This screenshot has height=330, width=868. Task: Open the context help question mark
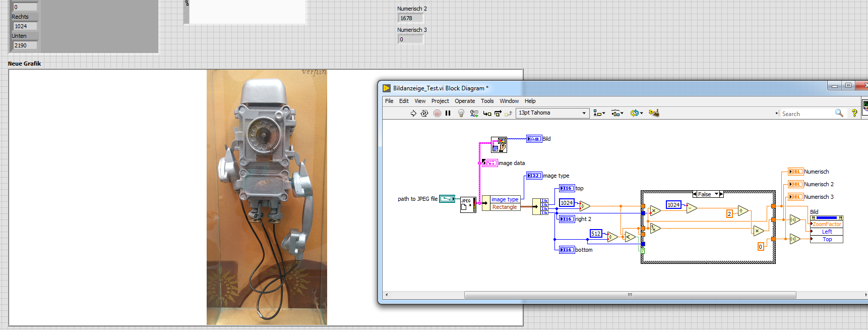click(x=854, y=113)
